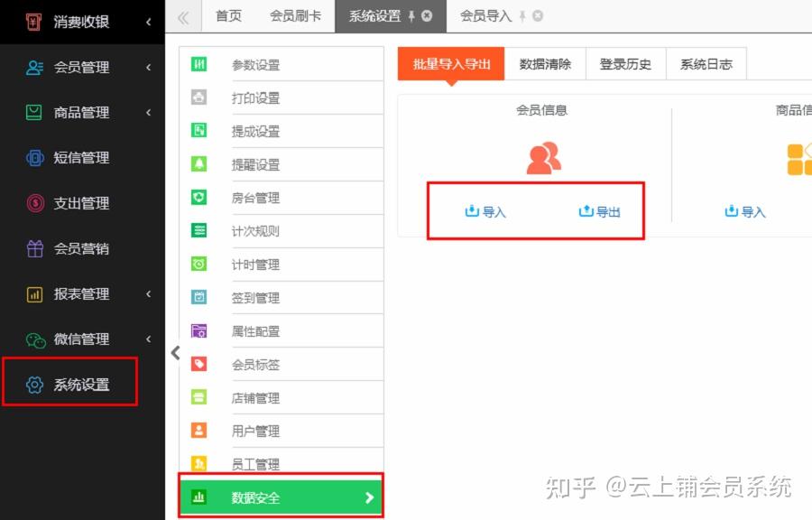Click the 用户管理 user icon
The width and height of the screenshot is (812, 520).
(x=198, y=431)
